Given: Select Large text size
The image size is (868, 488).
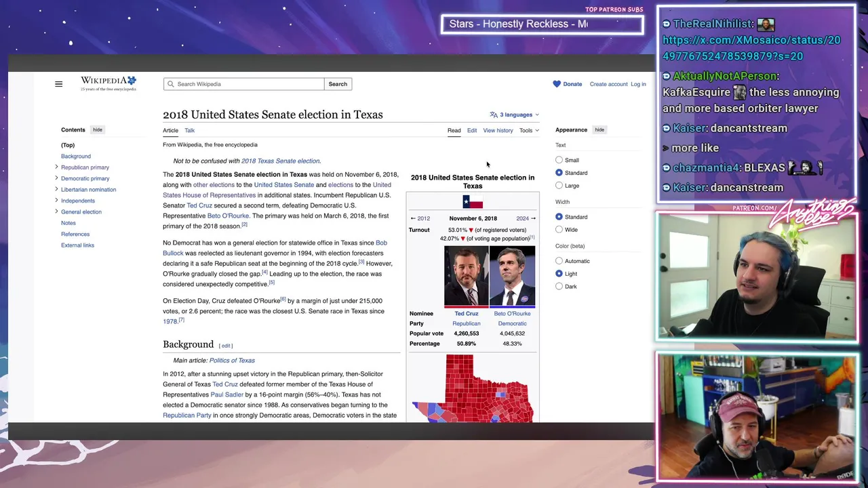Looking at the screenshot, I should coord(559,185).
